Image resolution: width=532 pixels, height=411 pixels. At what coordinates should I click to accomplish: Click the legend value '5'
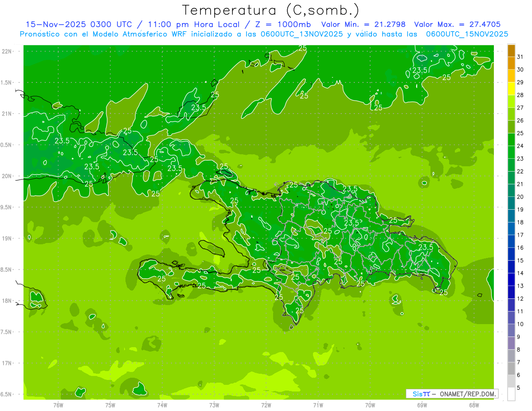coord(519,388)
